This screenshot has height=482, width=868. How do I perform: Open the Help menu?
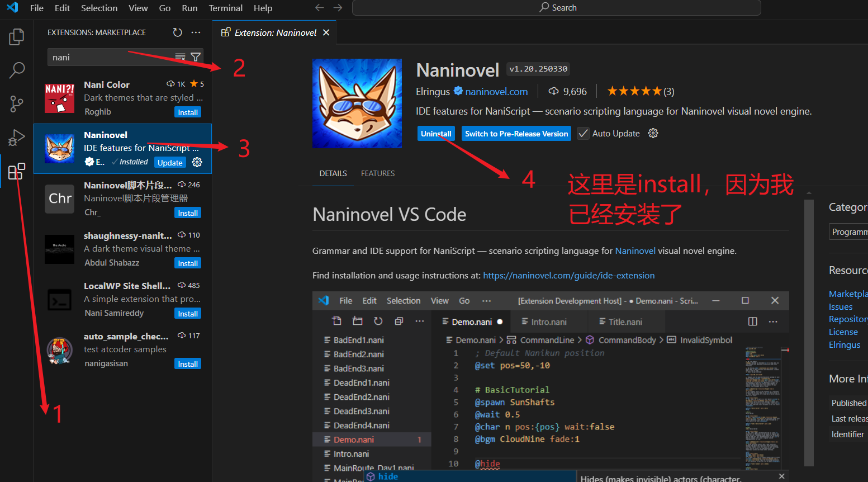[x=263, y=8]
